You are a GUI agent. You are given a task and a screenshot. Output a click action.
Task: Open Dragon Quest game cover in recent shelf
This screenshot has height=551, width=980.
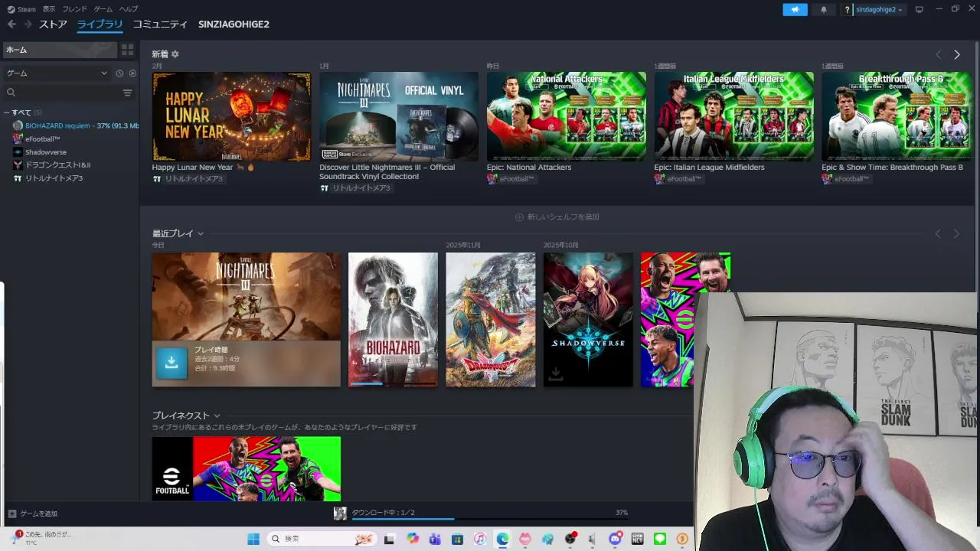[x=491, y=320]
